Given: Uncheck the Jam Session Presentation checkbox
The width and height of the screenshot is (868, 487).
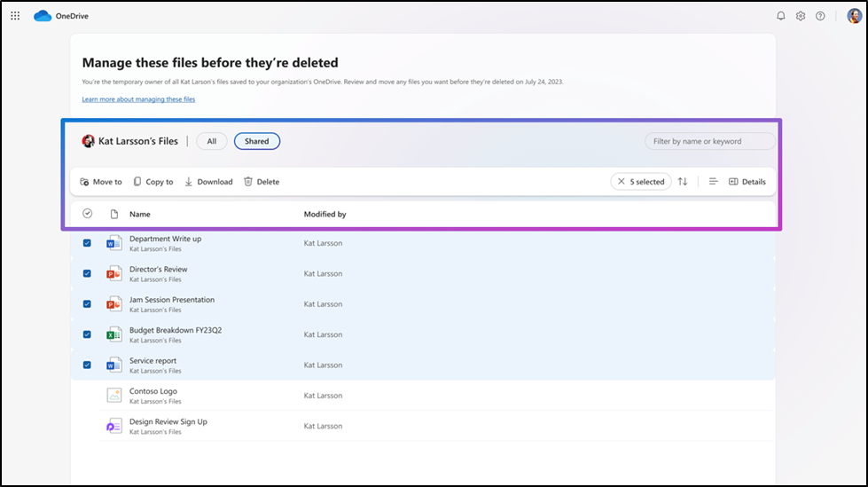Looking at the screenshot, I should coord(87,304).
